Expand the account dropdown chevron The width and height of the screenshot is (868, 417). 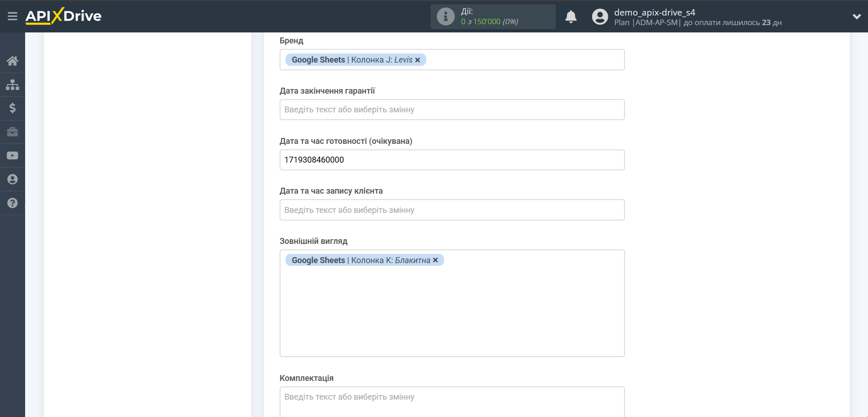857,17
